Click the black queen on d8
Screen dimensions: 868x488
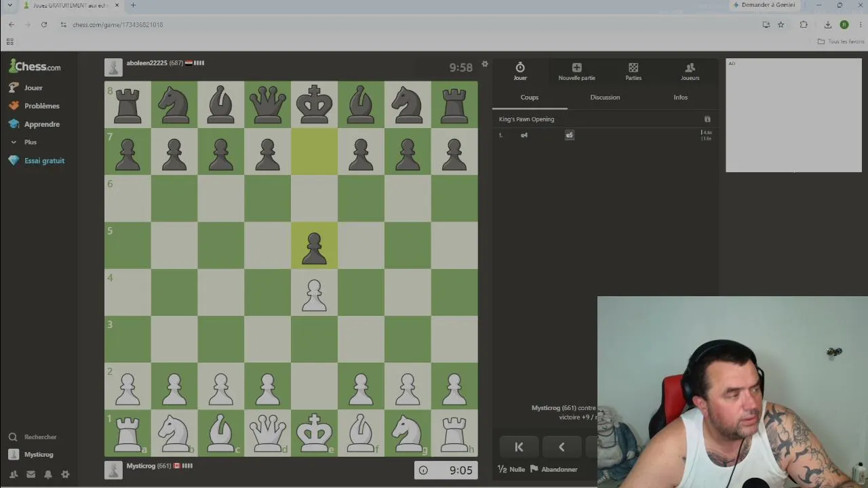click(267, 104)
